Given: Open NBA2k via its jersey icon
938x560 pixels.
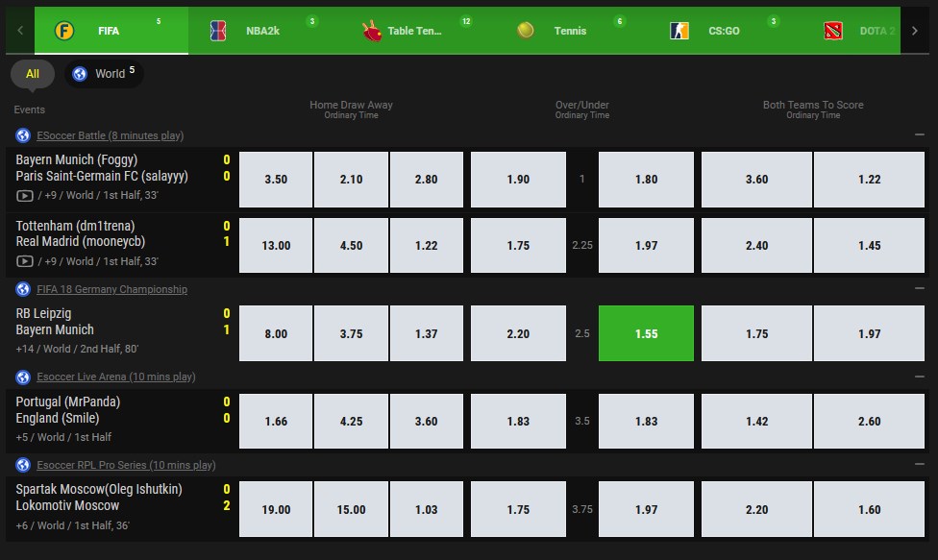Looking at the screenshot, I should click(x=218, y=31).
